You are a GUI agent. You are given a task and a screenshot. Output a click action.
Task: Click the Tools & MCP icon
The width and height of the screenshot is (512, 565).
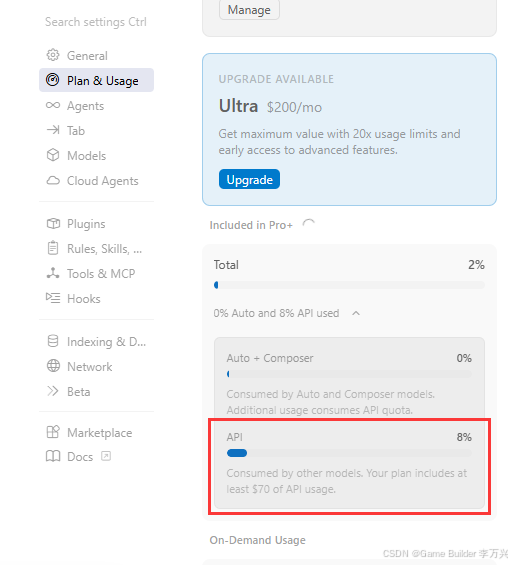(53, 273)
